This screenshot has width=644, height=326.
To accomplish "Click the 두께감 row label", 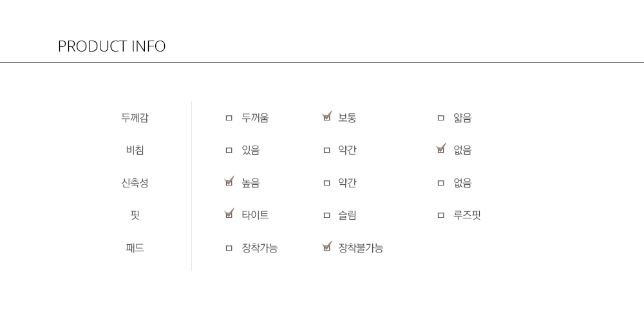I will pos(135,118).
